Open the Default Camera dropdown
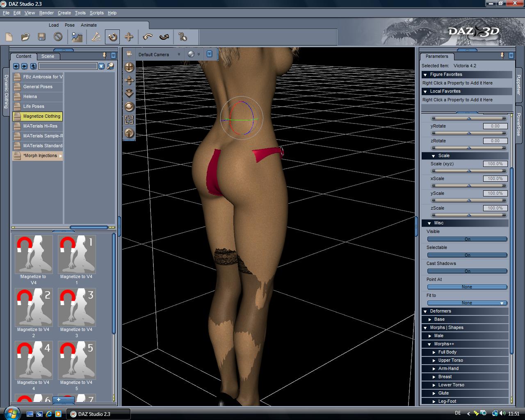The height and width of the screenshot is (420, 525). coord(159,55)
